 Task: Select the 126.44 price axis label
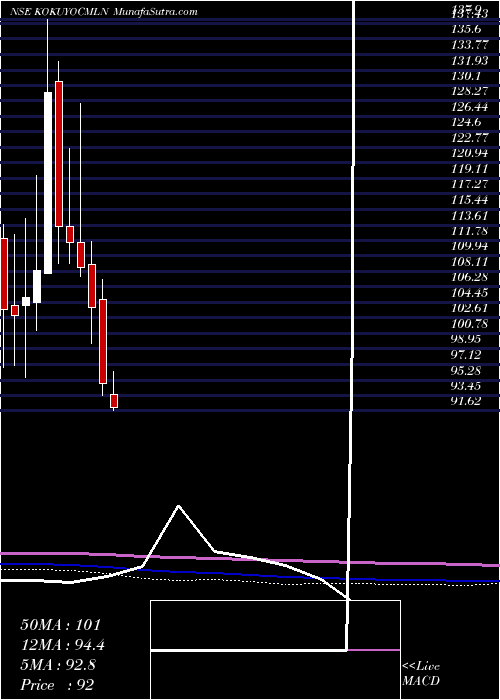[x=470, y=106]
